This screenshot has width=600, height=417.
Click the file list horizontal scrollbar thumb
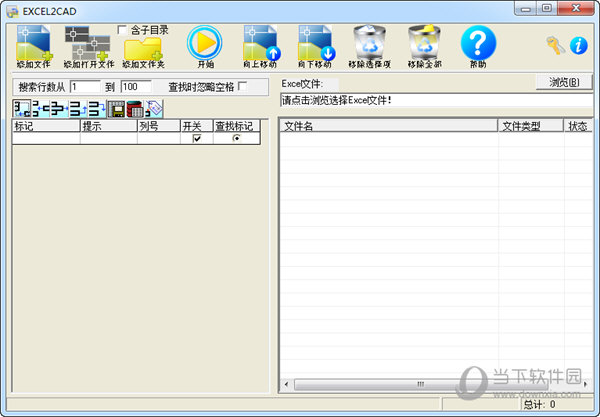420,384
